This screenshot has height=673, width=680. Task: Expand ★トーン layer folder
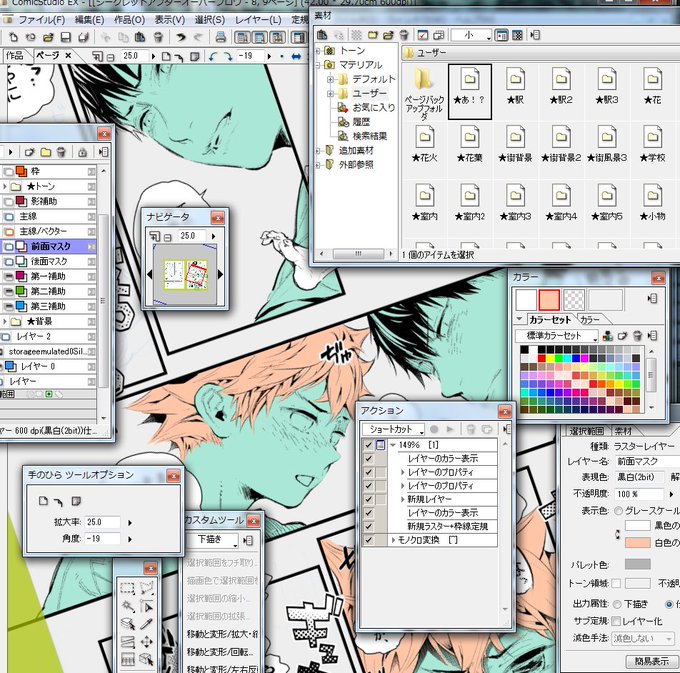point(4,186)
